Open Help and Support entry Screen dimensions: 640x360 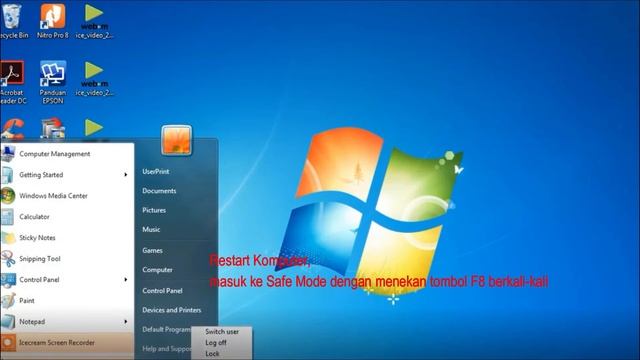tap(166, 349)
